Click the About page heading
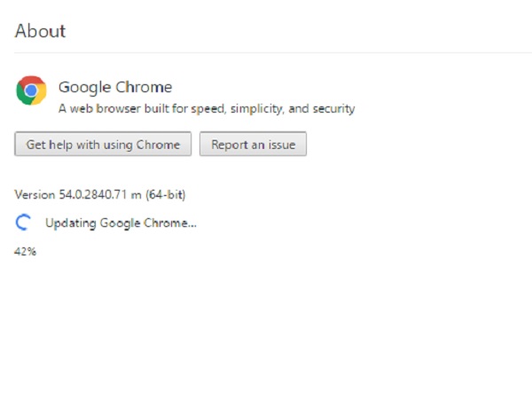The width and height of the screenshot is (532, 399). coord(40,30)
